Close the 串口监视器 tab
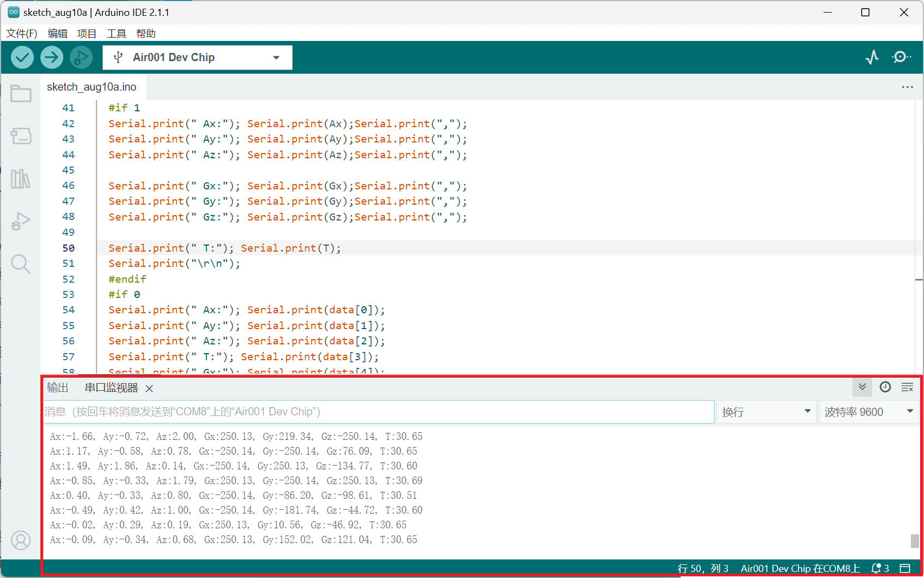This screenshot has width=924, height=578. (150, 389)
